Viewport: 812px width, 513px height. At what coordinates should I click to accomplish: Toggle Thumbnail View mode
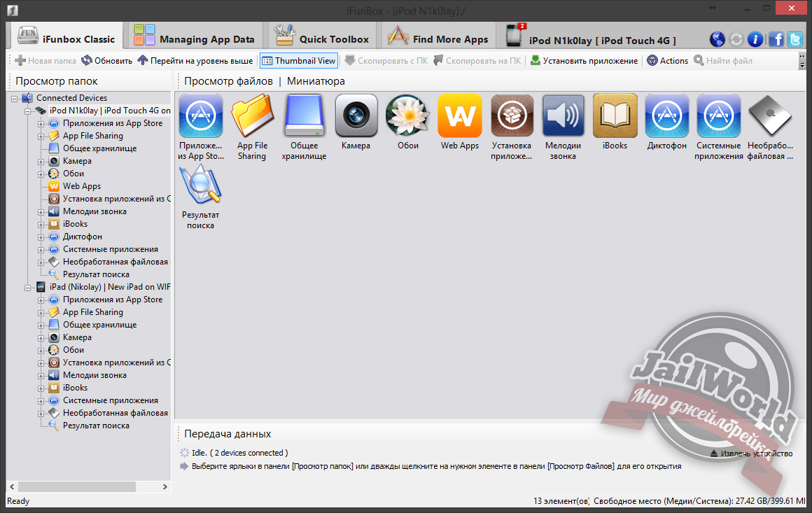(x=299, y=61)
